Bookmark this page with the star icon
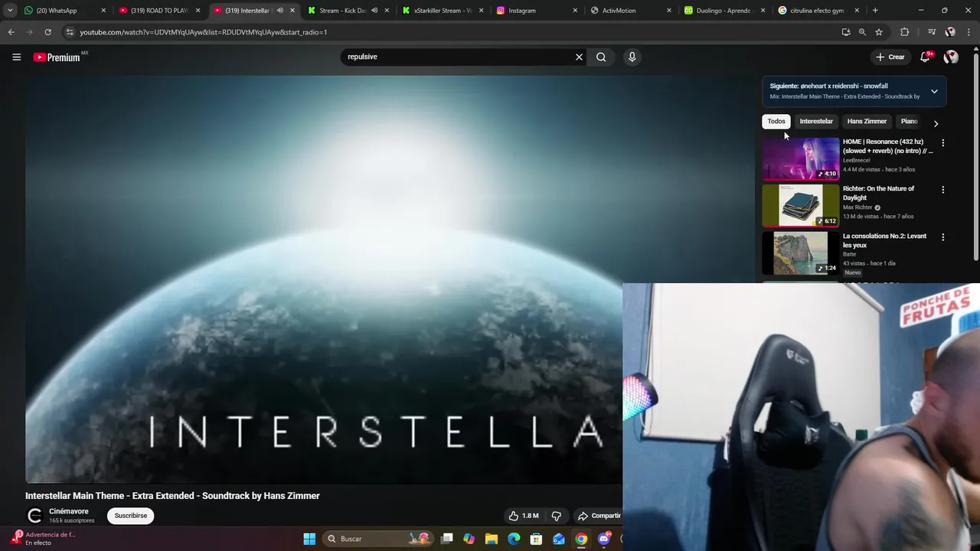The width and height of the screenshot is (980, 551). point(879,32)
